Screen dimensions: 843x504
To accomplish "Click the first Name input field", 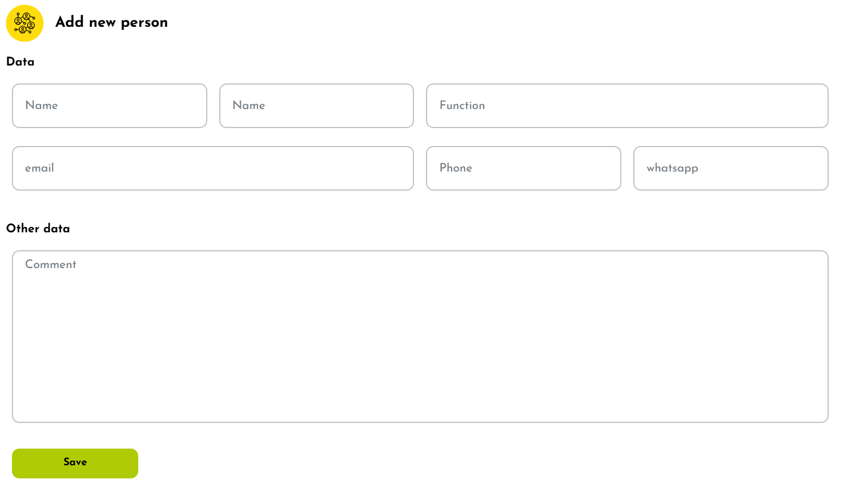I will click(x=110, y=105).
